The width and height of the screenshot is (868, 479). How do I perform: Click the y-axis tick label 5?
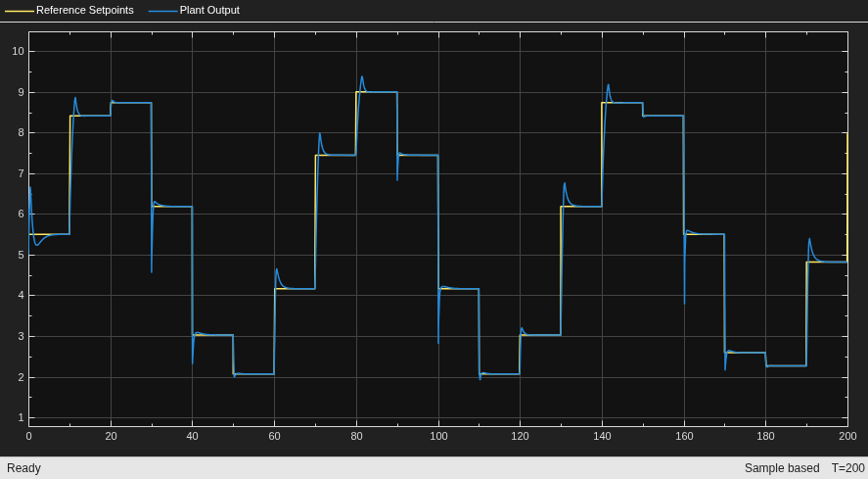coord(21,255)
